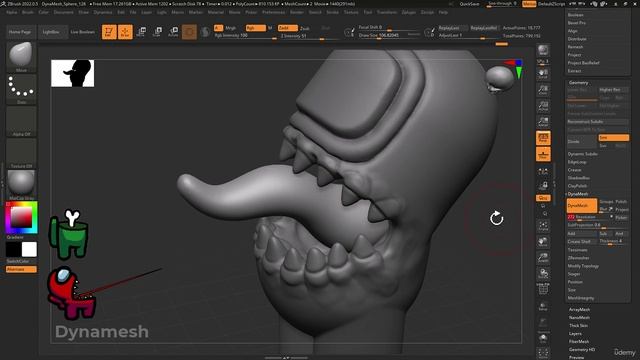Screen dimensions: 640x360
Task: Expand the EdgeLoop section
Action: pos(577,162)
